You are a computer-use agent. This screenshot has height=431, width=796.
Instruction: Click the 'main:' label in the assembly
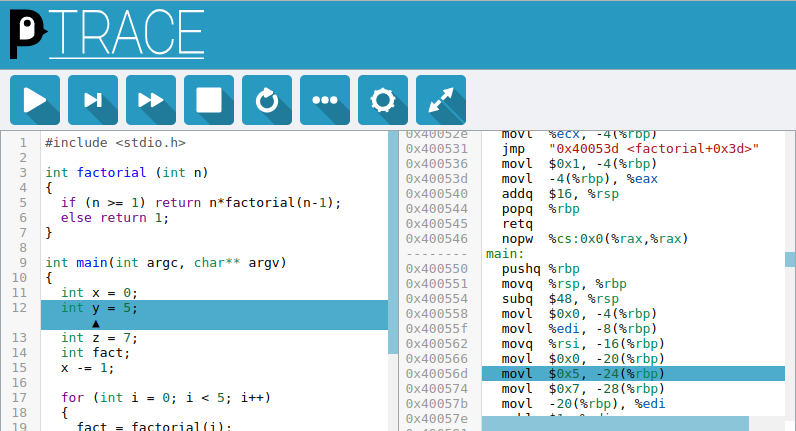(505, 254)
